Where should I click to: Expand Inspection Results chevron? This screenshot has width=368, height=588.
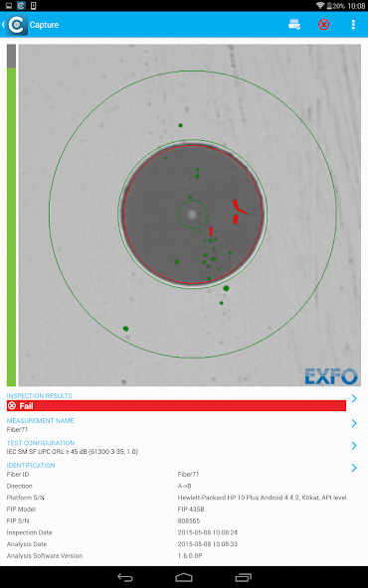pyautogui.click(x=354, y=398)
